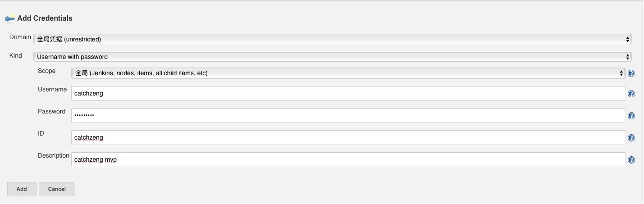This screenshot has height=204, width=644.
Task: Expand the Domain dropdown
Action: click(333, 39)
